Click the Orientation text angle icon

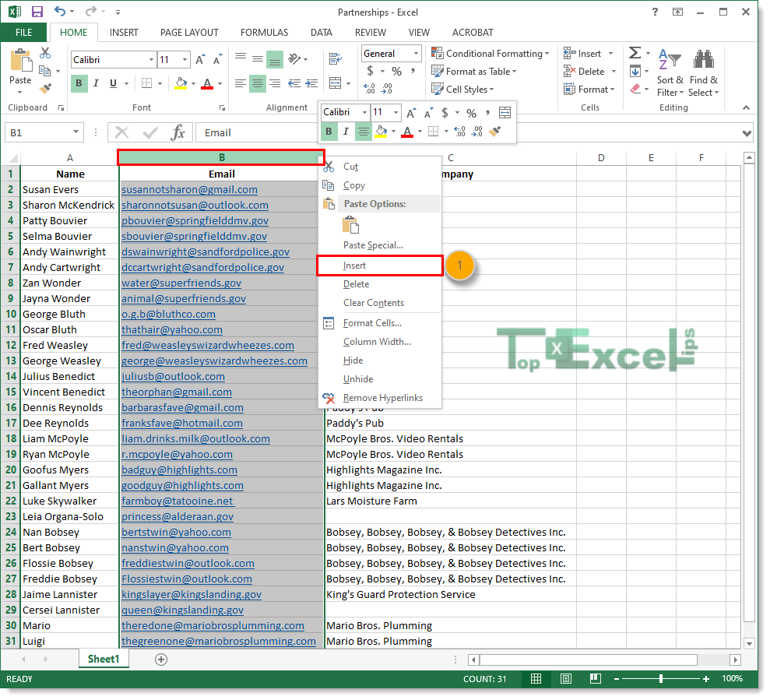tap(294, 59)
